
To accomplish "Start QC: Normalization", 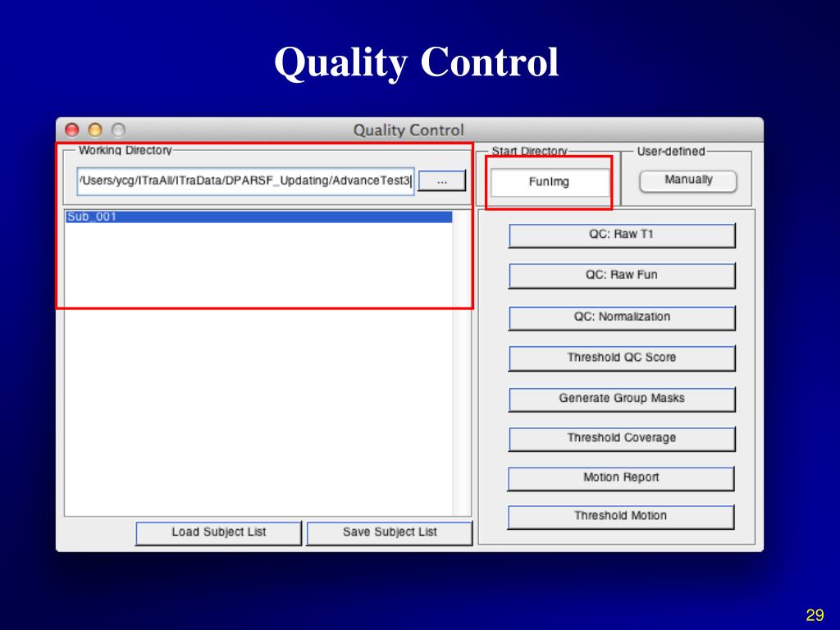I will click(x=622, y=317).
